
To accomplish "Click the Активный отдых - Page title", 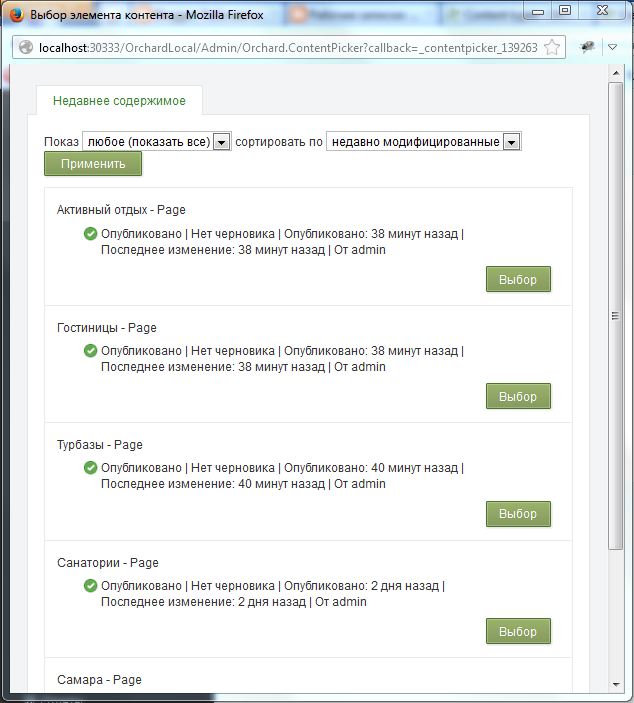I will (121, 210).
